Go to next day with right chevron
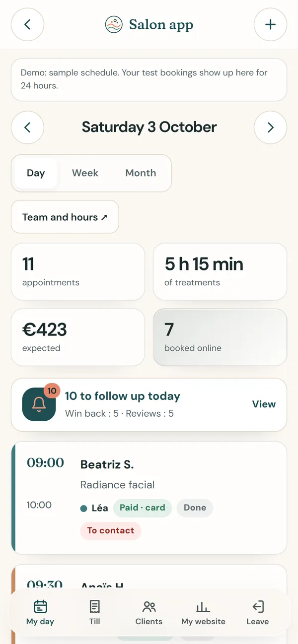The height and width of the screenshot is (644, 298). click(x=270, y=128)
